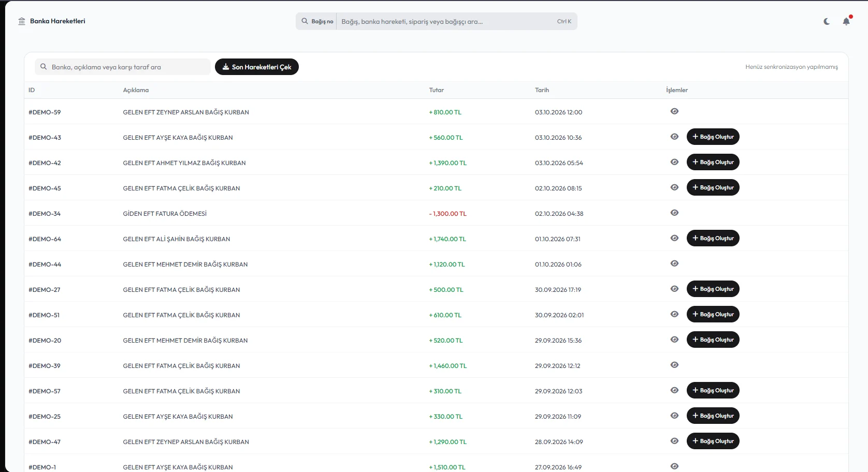Click the Tutar column header

[437, 90]
